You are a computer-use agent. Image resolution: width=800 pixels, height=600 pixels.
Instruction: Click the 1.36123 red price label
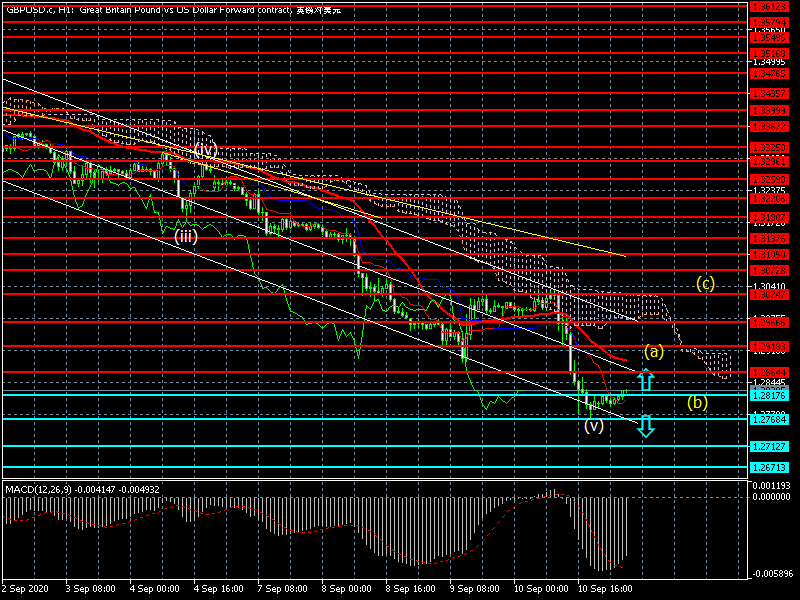tap(768, 6)
